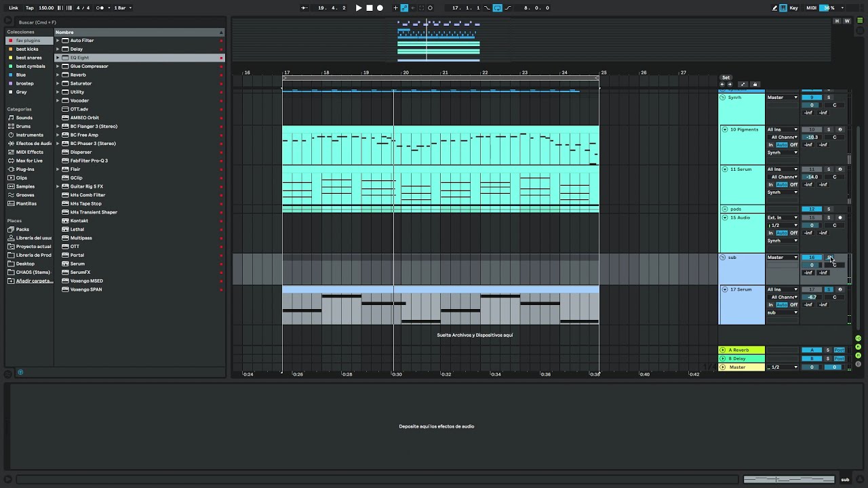Click the tempo field showing 150.00

[46, 8]
